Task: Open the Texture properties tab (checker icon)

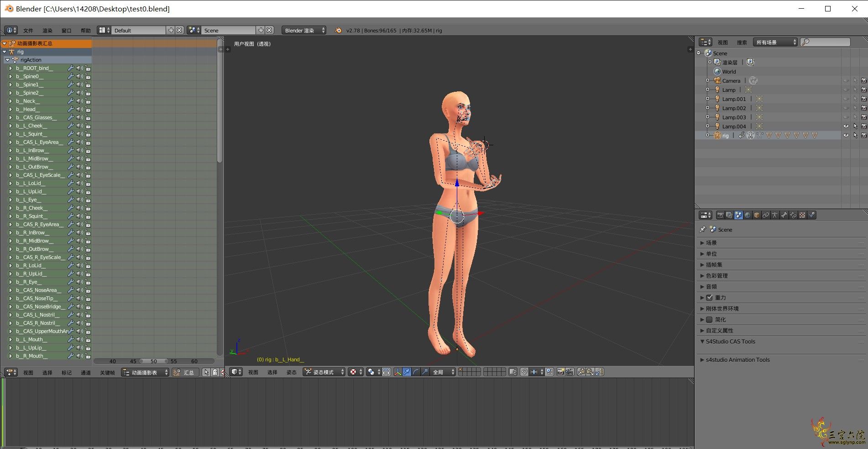Action: click(x=802, y=215)
